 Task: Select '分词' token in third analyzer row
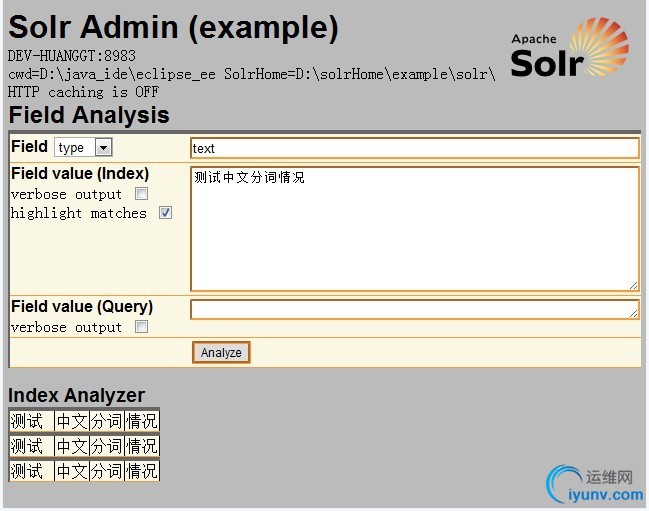point(107,471)
